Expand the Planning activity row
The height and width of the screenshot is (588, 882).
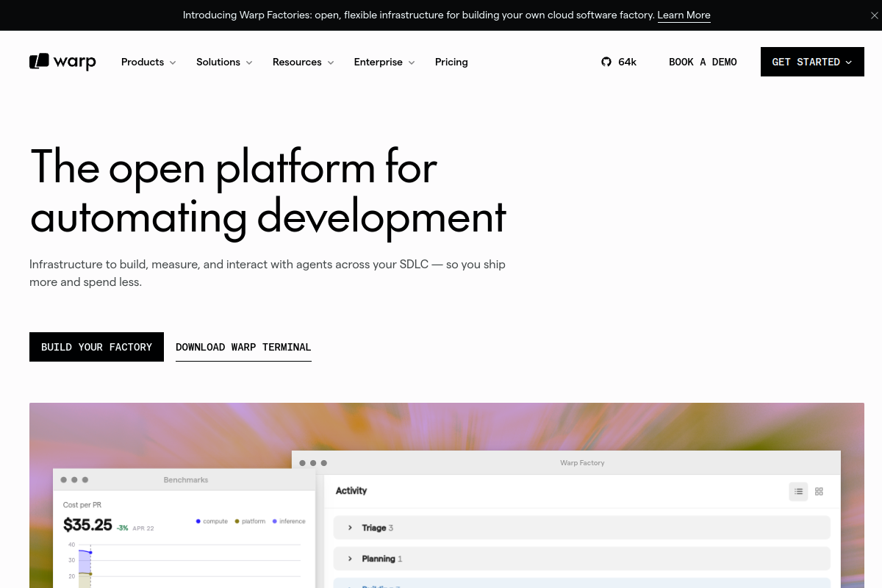click(582, 559)
